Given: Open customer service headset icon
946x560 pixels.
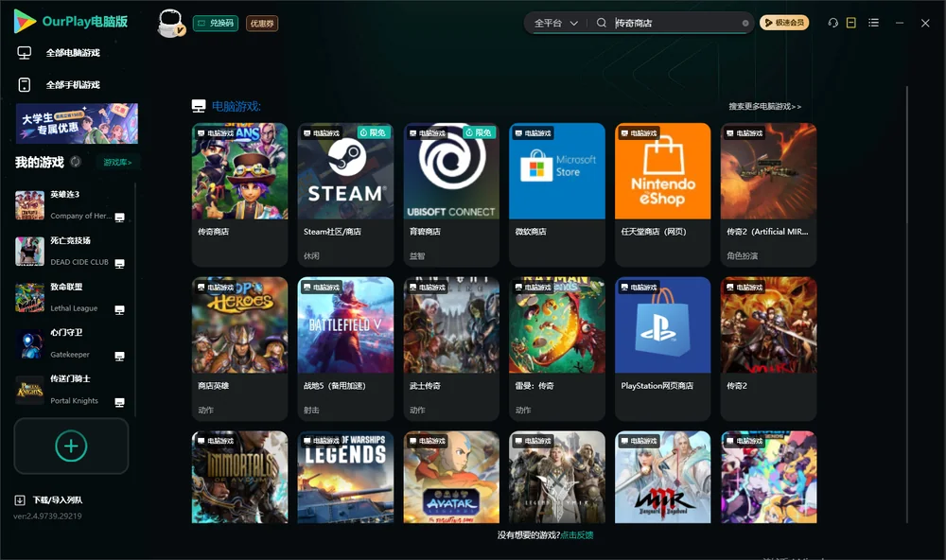Looking at the screenshot, I should click(x=833, y=23).
